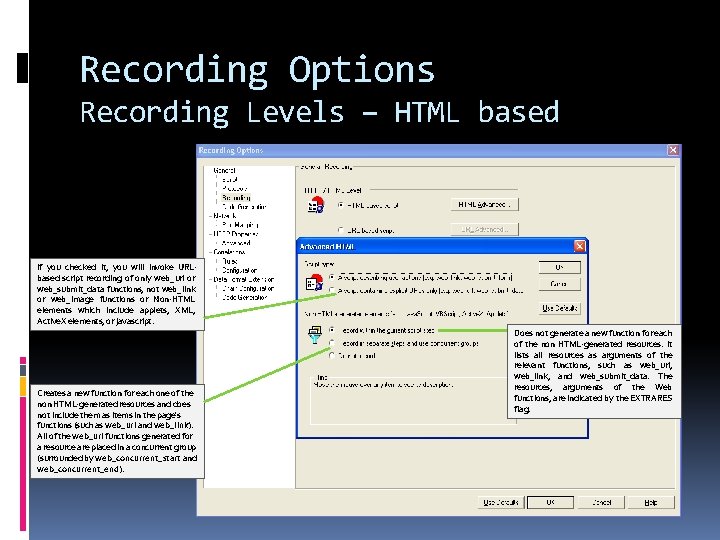Select Advanced under HTTP Properties

[x=236, y=242]
